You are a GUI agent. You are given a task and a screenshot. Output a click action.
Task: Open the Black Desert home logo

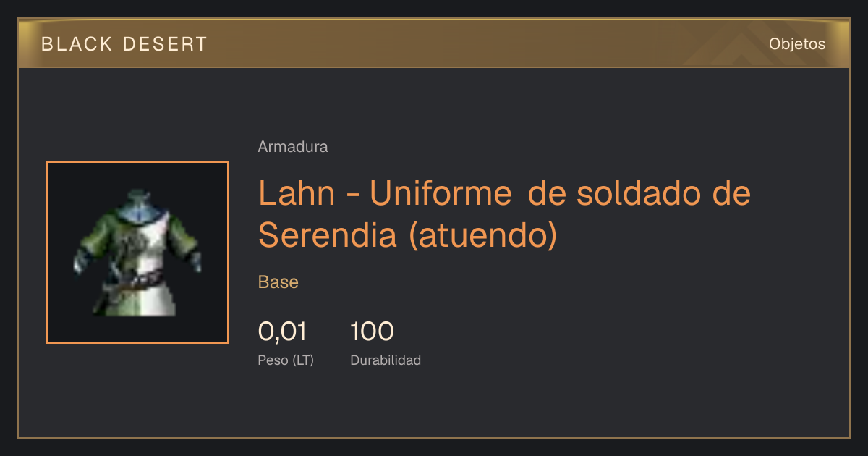tap(124, 44)
